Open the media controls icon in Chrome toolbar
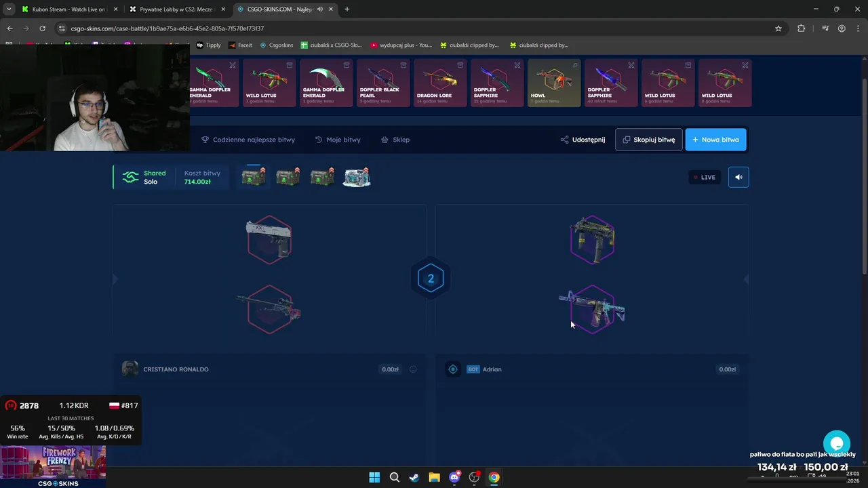The width and height of the screenshot is (868, 488). [x=825, y=28]
